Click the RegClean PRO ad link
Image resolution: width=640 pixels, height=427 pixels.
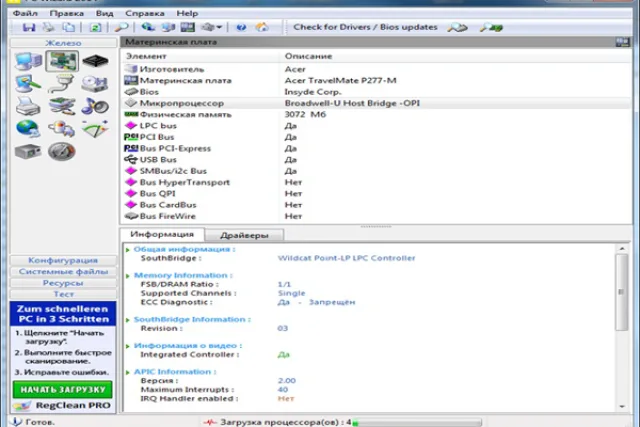62,405
